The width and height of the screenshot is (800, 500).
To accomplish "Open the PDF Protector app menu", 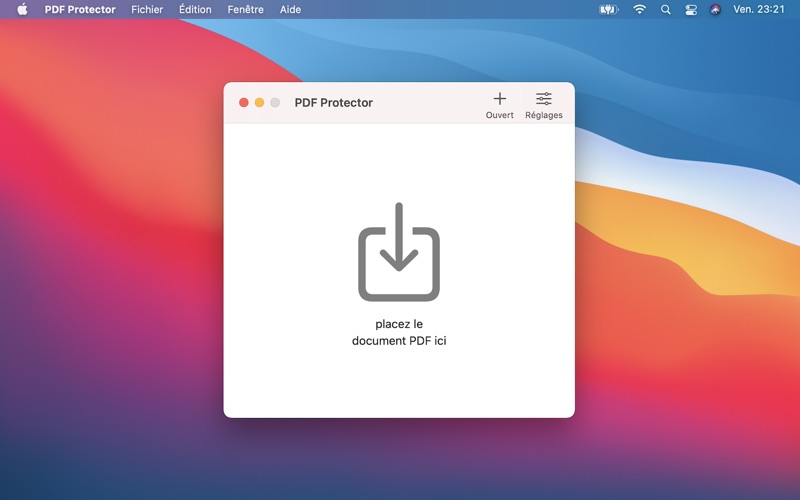I will tap(80, 9).
